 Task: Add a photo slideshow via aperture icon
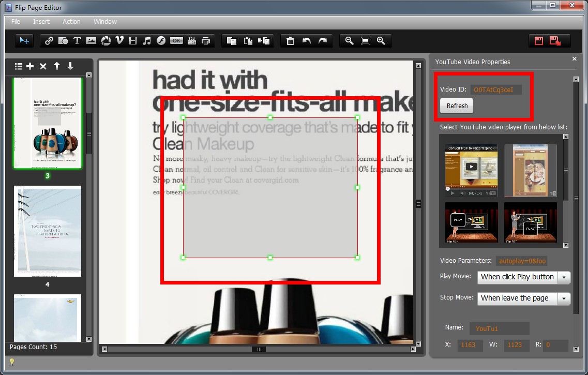(x=105, y=41)
